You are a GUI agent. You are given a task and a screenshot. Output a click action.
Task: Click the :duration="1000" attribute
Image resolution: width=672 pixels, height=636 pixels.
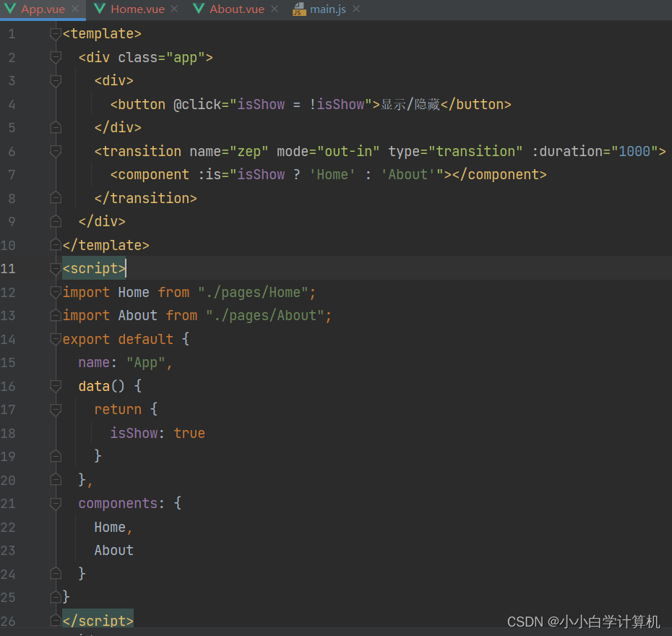(x=595, y=151)
